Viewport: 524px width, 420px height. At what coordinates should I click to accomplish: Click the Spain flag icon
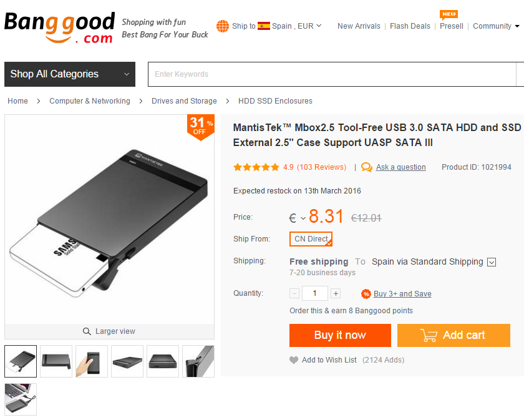coord(264,26)
